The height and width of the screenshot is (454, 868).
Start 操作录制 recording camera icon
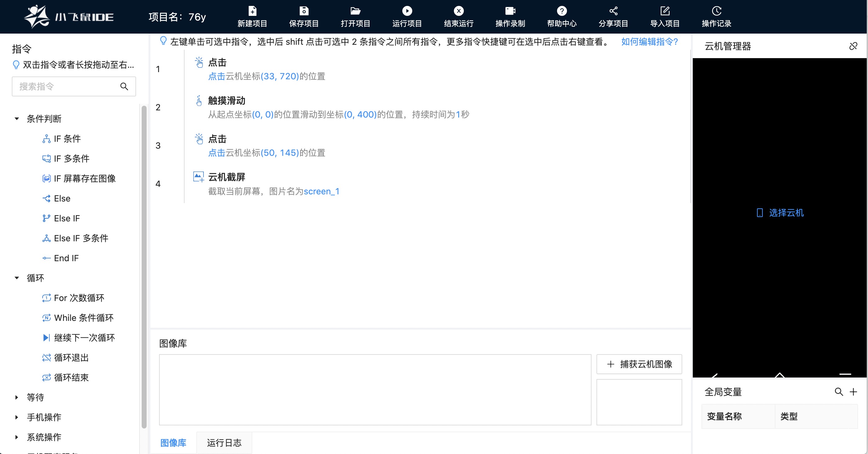(510, 11)
